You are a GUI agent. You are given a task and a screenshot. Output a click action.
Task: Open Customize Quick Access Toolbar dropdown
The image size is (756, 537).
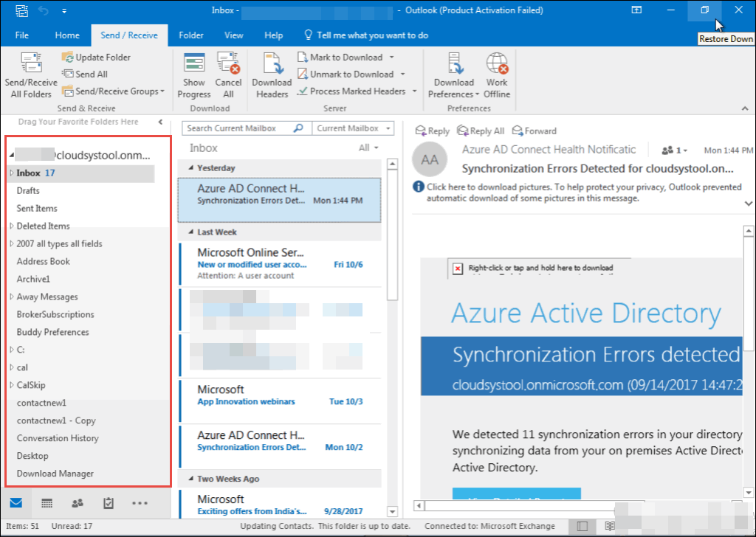click(x=64, y=10)
